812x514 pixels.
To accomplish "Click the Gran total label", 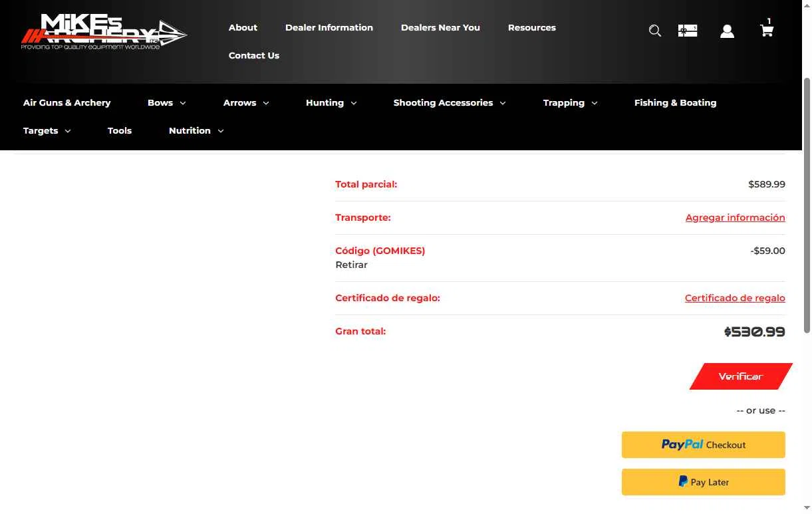I will pos(360,331).
